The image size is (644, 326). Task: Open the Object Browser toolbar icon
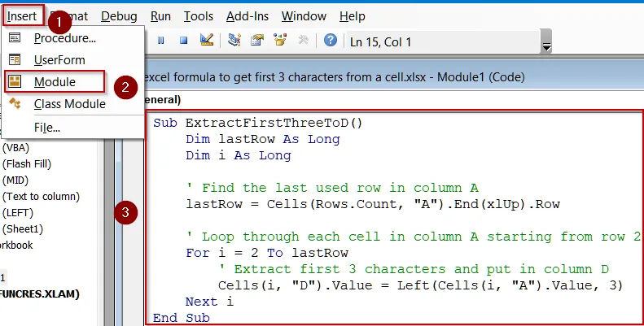click(281, 40)
